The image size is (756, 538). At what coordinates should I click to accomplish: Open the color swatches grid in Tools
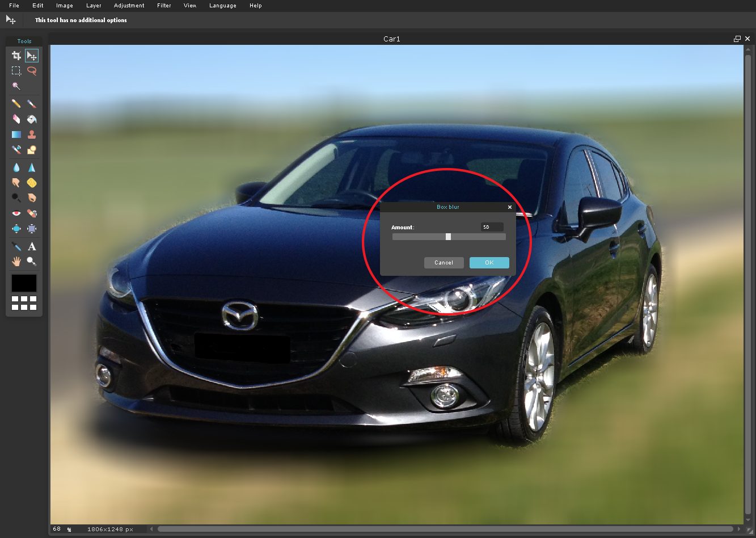click(x=24, y=303)
